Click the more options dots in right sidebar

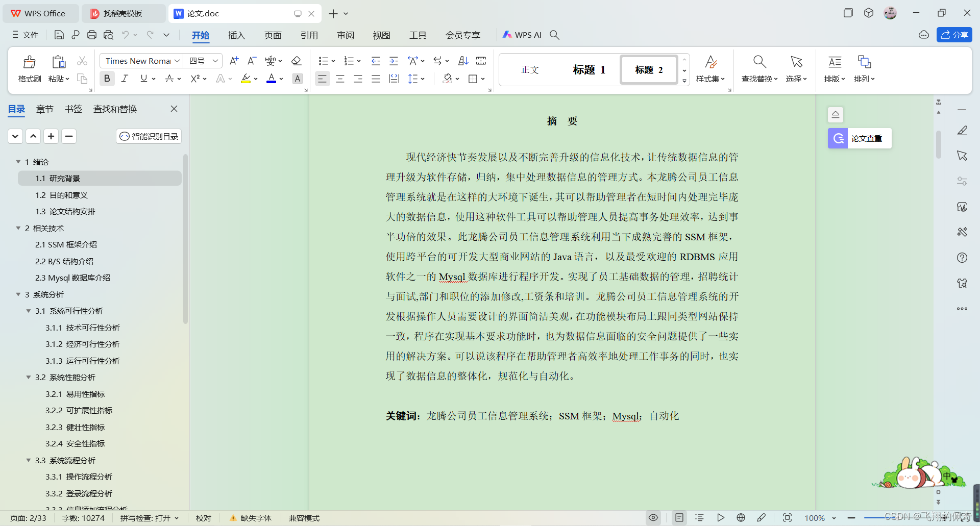click(x=962, y=309)
